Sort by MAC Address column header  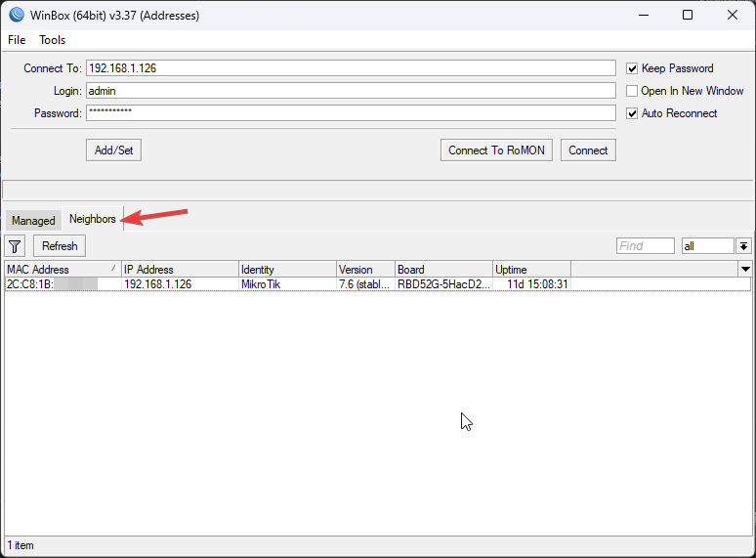tap(63, 269)
